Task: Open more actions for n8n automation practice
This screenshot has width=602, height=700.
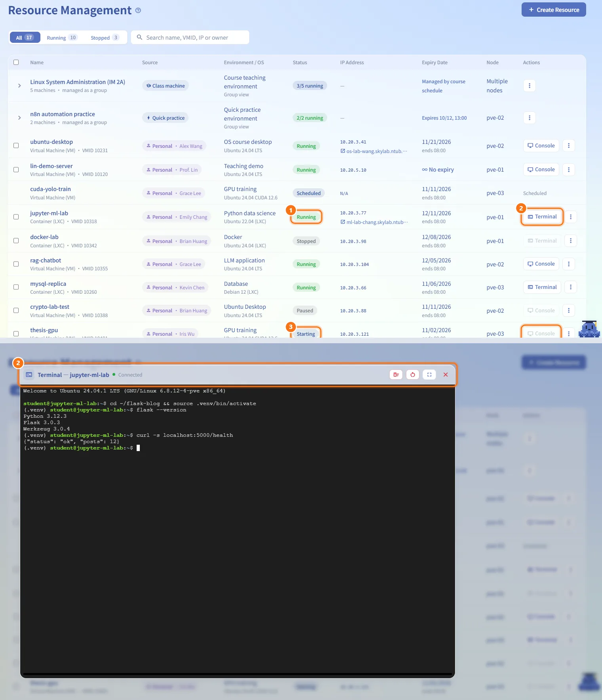Action: [x=530, y=118]
